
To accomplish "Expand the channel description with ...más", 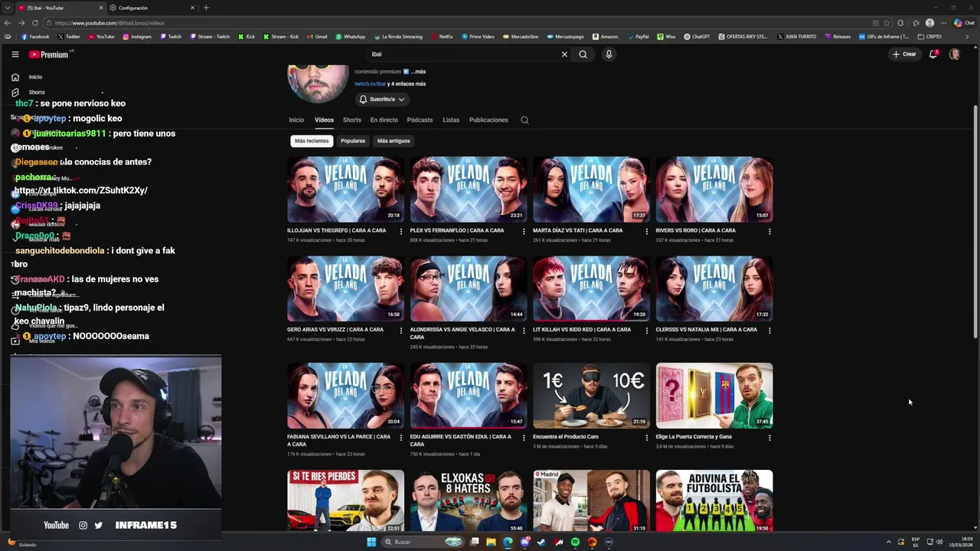I will [x=418, y=72].
